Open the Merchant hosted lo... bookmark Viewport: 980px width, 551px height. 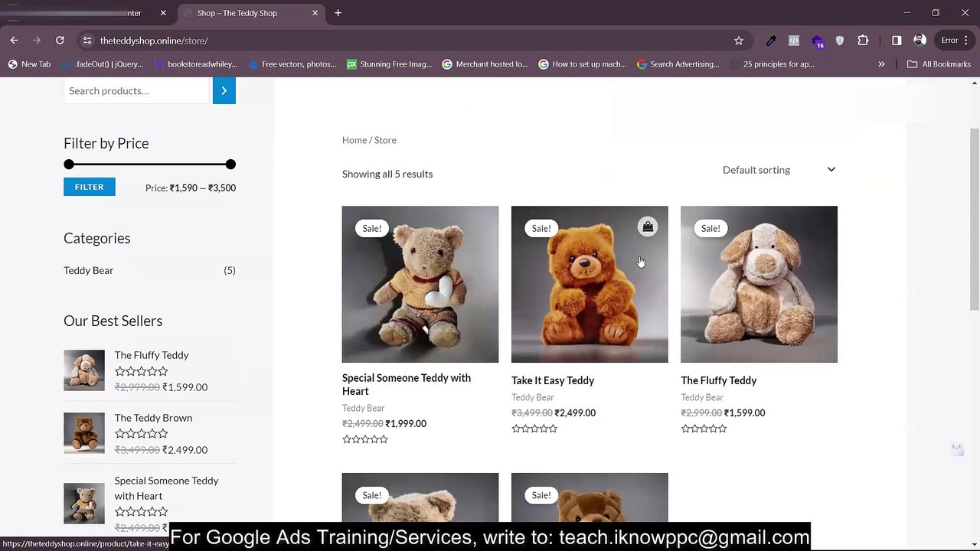[x=485, y=64]
